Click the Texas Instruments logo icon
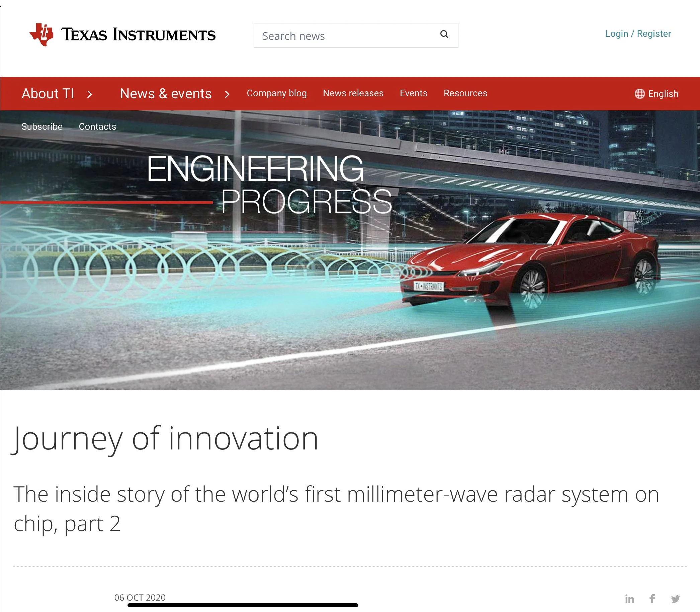Viewport: 700px width, 612px height. [x=42, y=34]
